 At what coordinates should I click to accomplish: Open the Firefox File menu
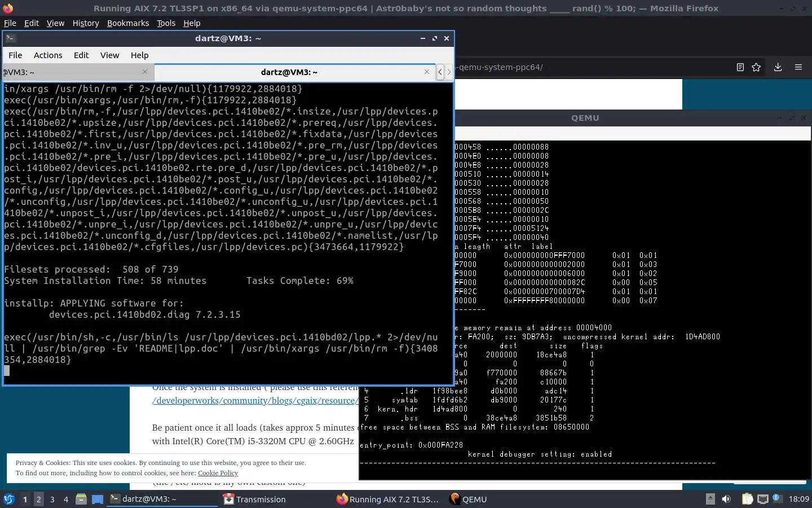10,23
